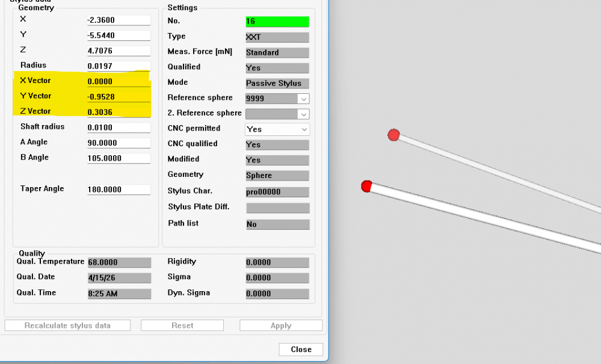Click the X geometry input field
The width and height of the screenshot is (601, 364).
pos(119,20)
